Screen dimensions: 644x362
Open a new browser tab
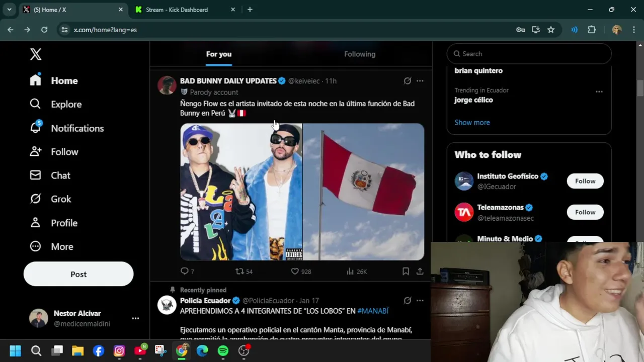(x=250, y=10)
